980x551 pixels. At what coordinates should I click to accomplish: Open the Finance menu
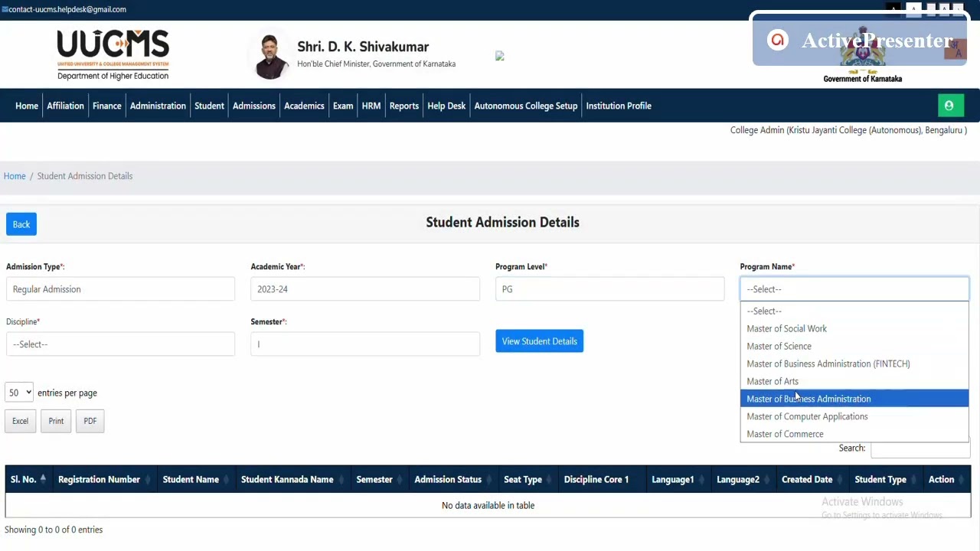[107, 106]
